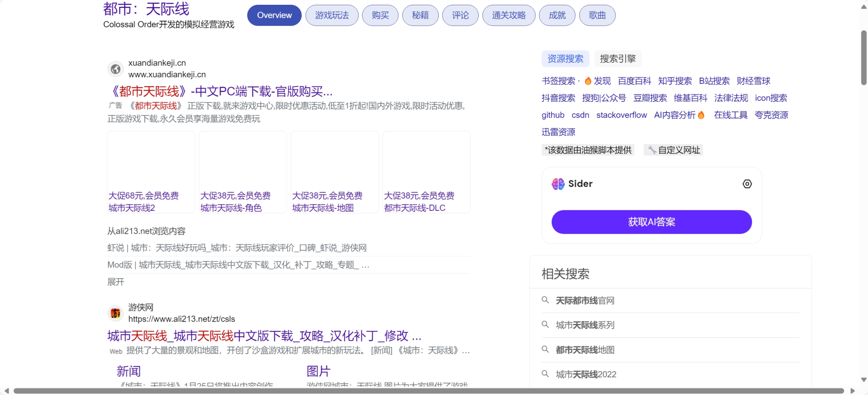
Task: Open the 秘籍 tab
Action: pyautogui.click(x=420, y=15)
